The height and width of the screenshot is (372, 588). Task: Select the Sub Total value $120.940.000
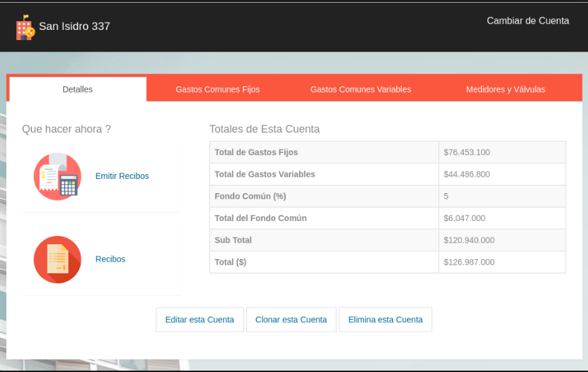pyautogui.click(x=469, y=240)
